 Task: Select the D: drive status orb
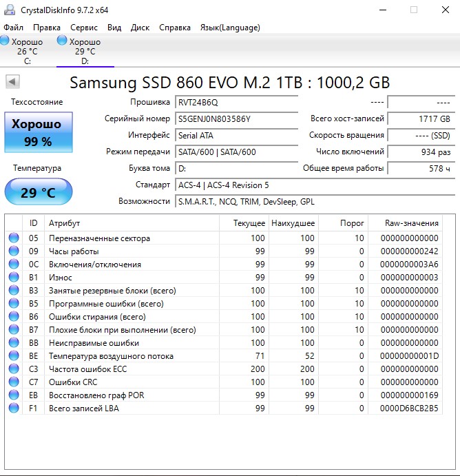coord(62,41)
